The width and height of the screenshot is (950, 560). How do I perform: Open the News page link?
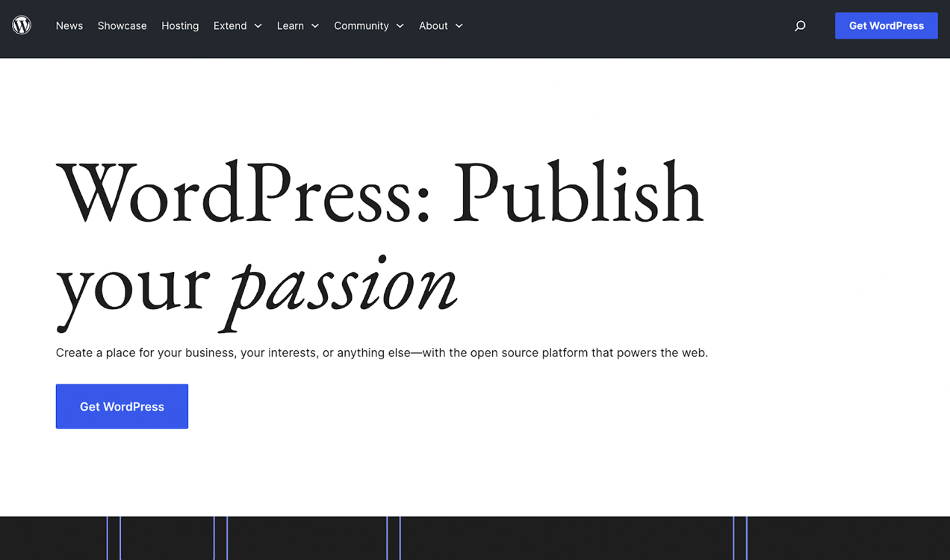click(x=69, y=25)
